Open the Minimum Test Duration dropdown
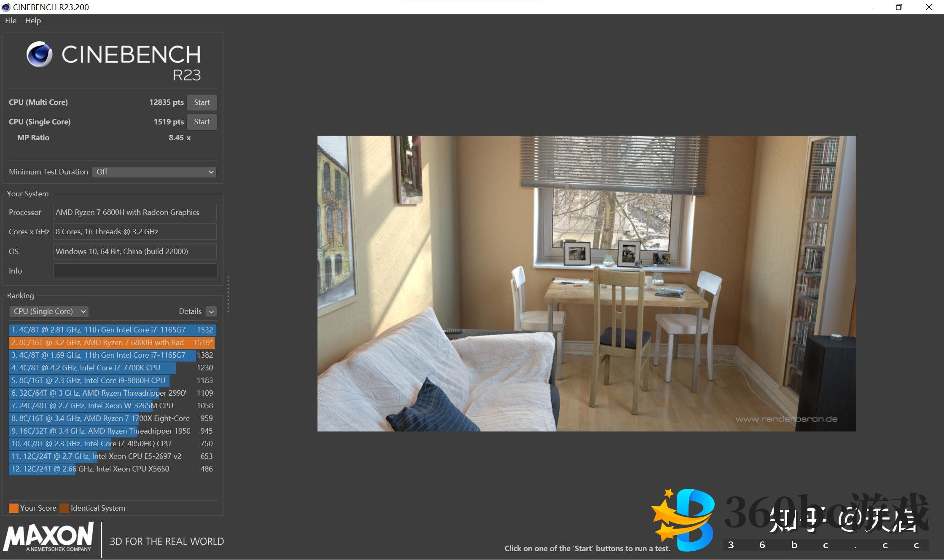944x560 pixels. (154, 172)
